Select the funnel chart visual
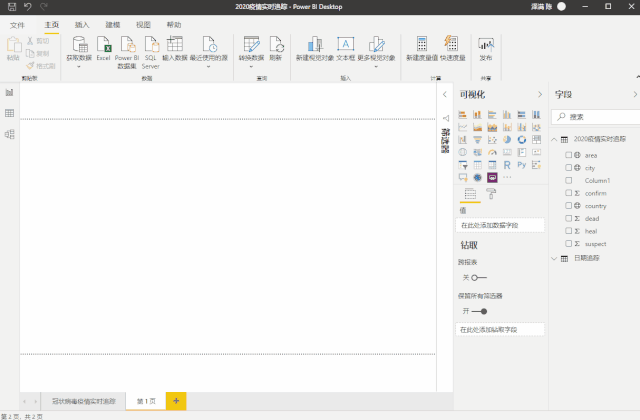The height and width of the screenshot is (420, 640). tap(477, 140)
